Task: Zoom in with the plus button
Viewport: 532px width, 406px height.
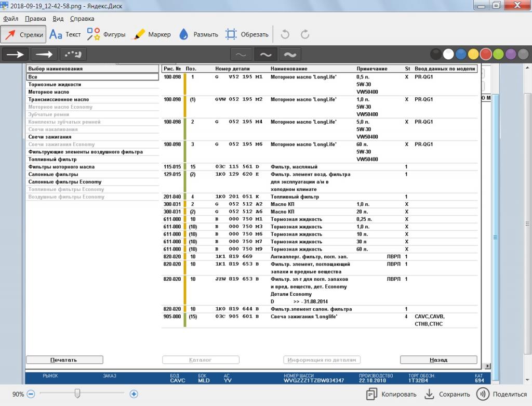Action: [134, 394]
